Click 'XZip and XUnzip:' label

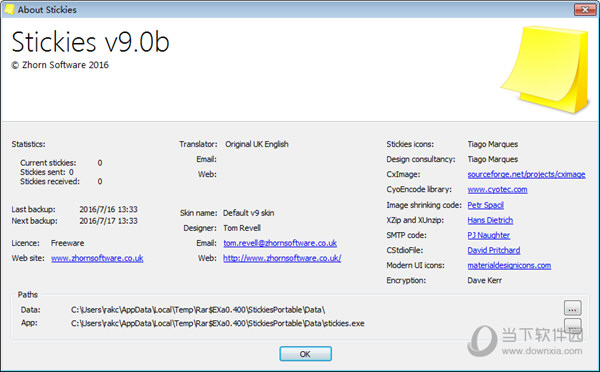[415, 220]
